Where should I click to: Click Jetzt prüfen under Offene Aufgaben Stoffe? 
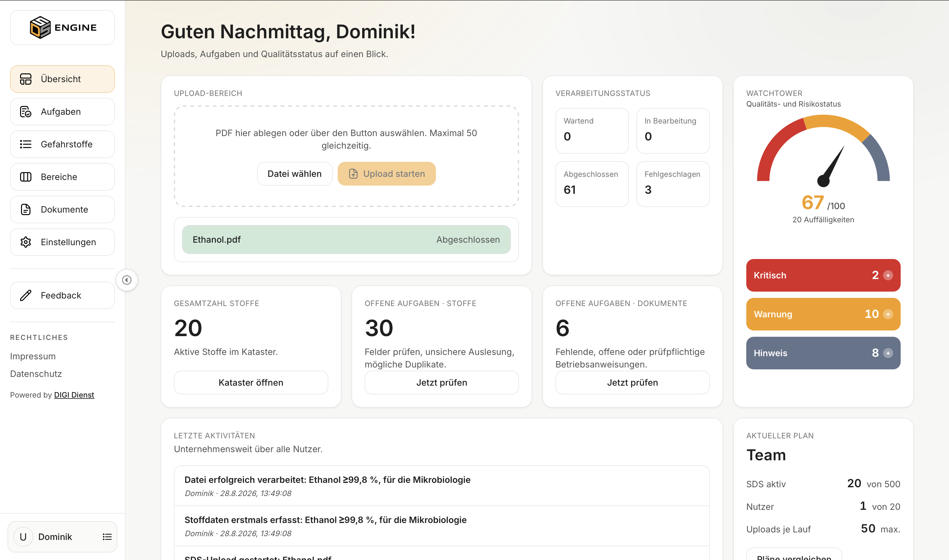tap(442, 383)
